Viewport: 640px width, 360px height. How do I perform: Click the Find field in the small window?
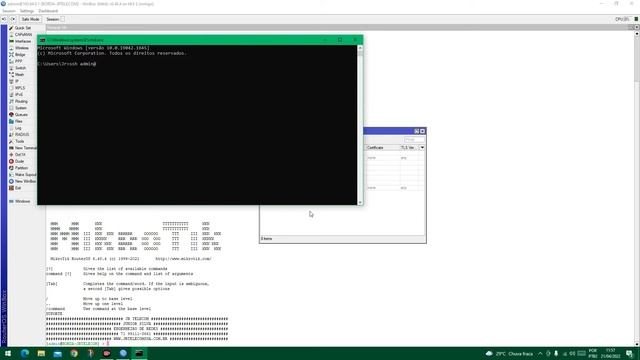tap(414, 140)
